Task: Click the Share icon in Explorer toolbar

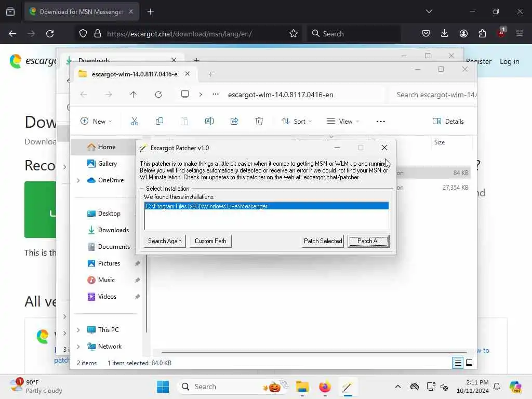Action: click(234, 121)
